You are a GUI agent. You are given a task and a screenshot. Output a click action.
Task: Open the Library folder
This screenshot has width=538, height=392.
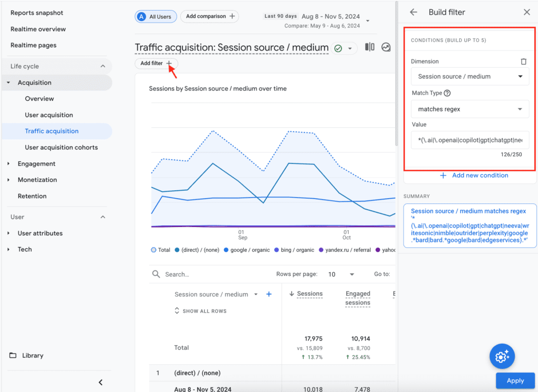click(27, 355)
